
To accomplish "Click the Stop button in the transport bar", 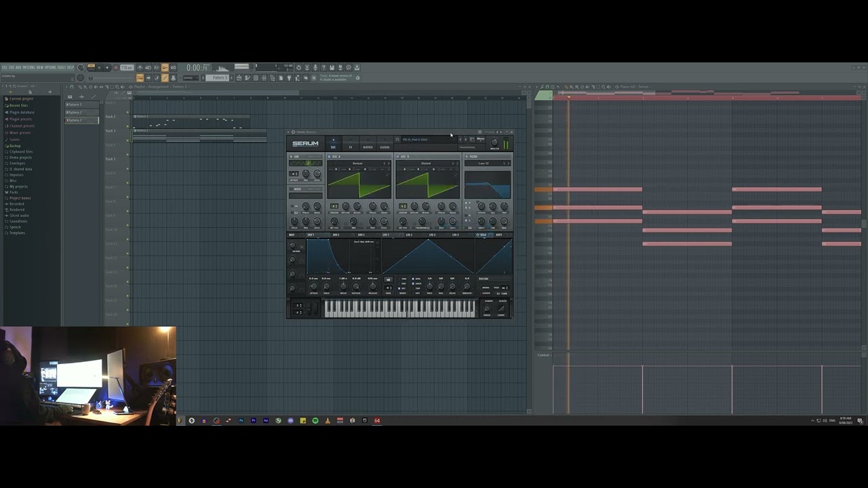I will click(107, 67).
